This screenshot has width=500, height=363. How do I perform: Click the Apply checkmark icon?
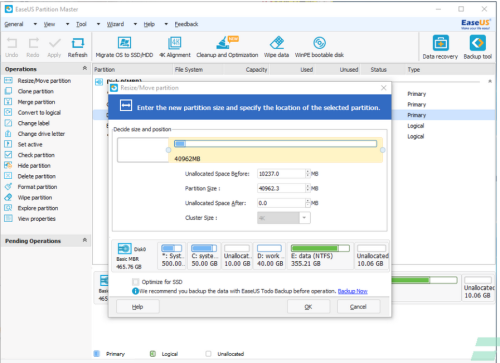(x=54, y=47)
